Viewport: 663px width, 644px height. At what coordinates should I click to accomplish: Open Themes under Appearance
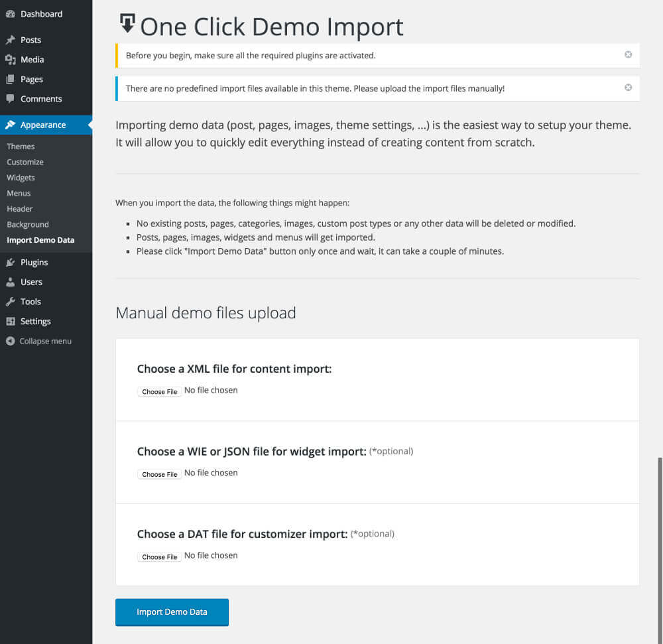pyautogui.click(x=21, y=147)
